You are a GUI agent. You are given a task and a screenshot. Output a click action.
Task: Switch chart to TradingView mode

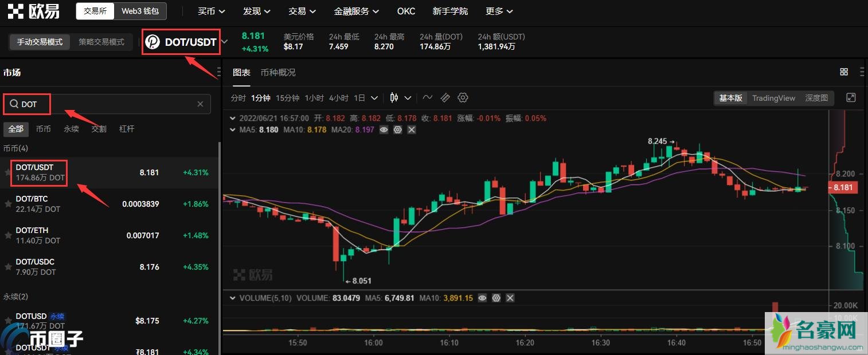pos(773,98)
